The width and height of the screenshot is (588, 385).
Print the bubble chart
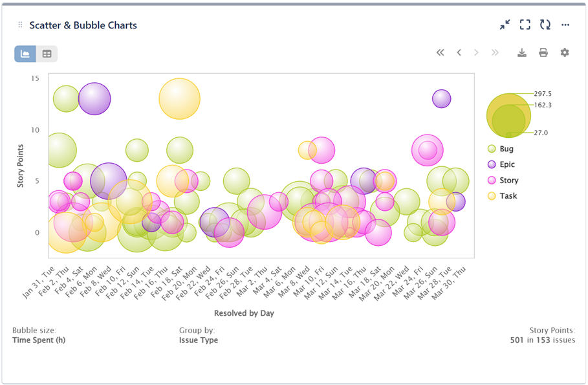pos(543,52)
